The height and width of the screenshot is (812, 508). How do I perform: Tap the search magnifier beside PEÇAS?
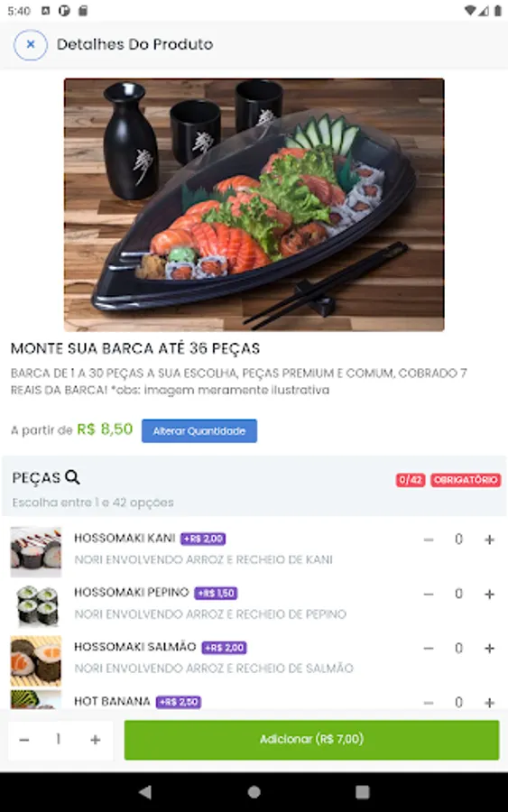click(72, 477)
